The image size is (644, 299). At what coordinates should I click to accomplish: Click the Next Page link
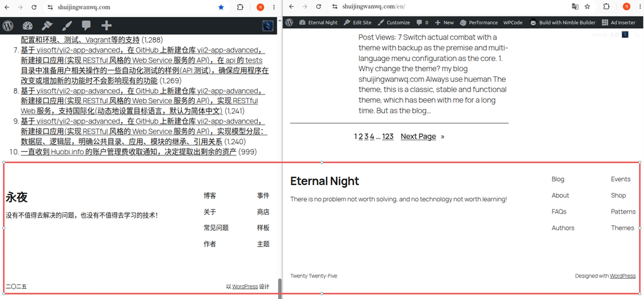click(x=418, y=137)
